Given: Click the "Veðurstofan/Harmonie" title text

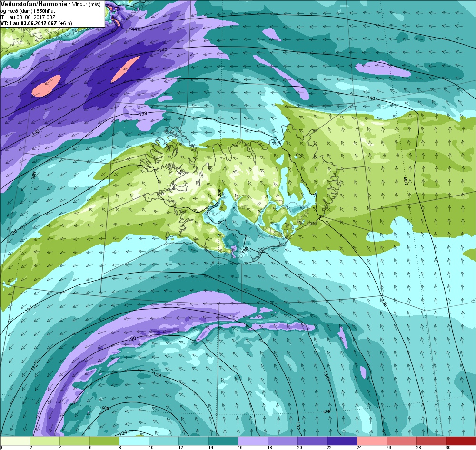Looking at the screenshot, I should coord(33,4).
